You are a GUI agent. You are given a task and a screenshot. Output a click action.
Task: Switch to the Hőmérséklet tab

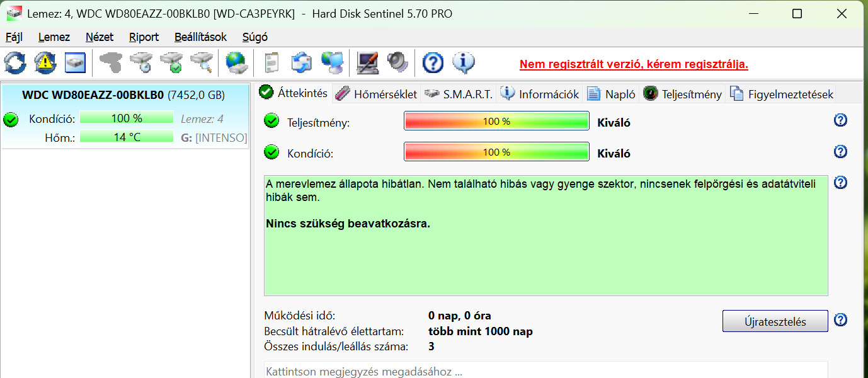click(376, 94)
